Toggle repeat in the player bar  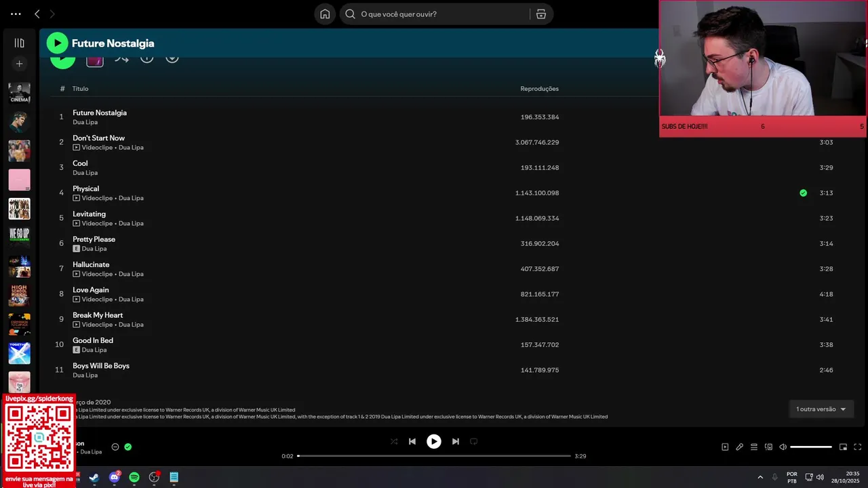[474, 441]
